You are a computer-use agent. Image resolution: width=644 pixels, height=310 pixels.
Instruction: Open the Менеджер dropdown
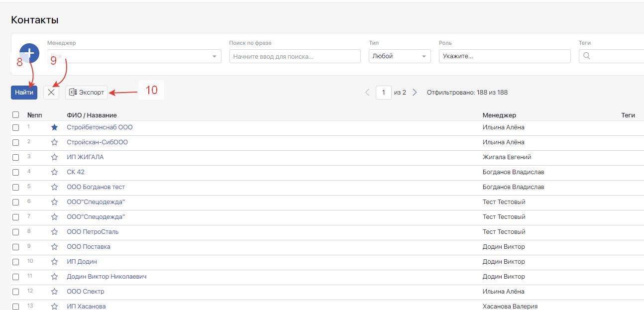(134, 56)
